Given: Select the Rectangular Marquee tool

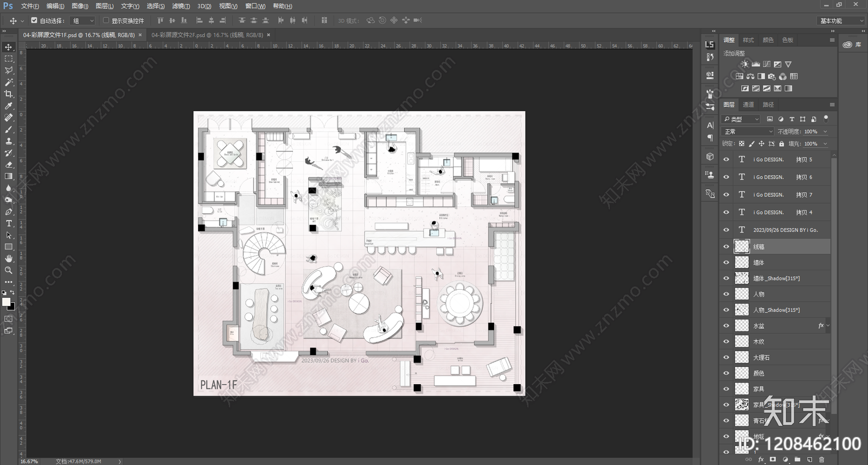Looking at the screenshot, I should (9, 59).
